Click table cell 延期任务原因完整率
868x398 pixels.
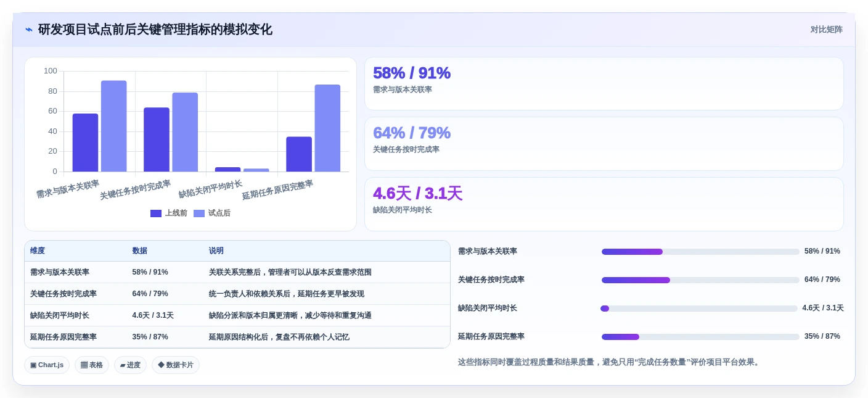tap(63, 337)
